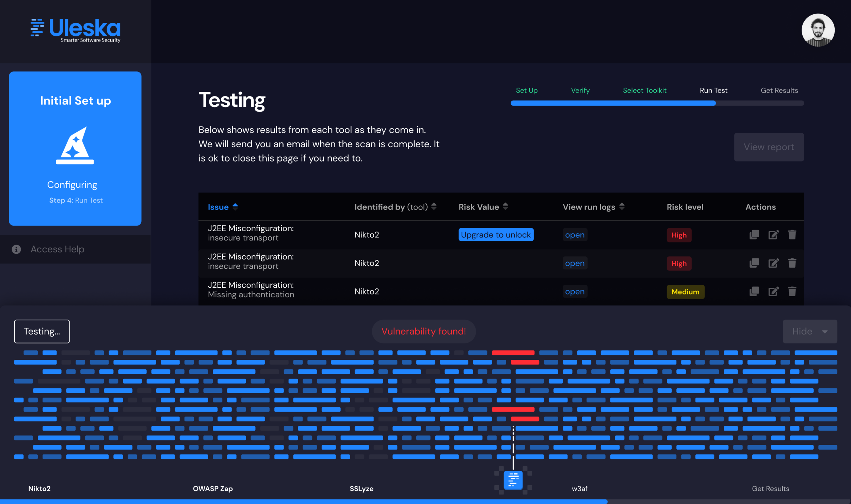Image resolution: width=851 pixels, height=504 pixels.
Task: Edit the second insecure transport issue
Action: tap(773, 263)
